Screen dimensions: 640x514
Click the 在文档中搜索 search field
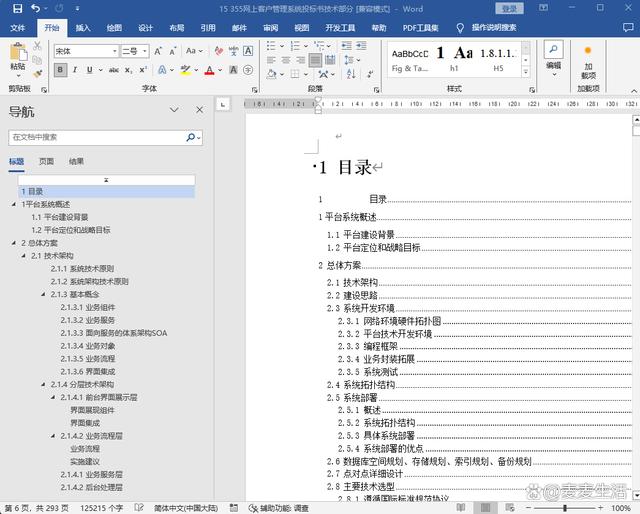coord(95,137)
